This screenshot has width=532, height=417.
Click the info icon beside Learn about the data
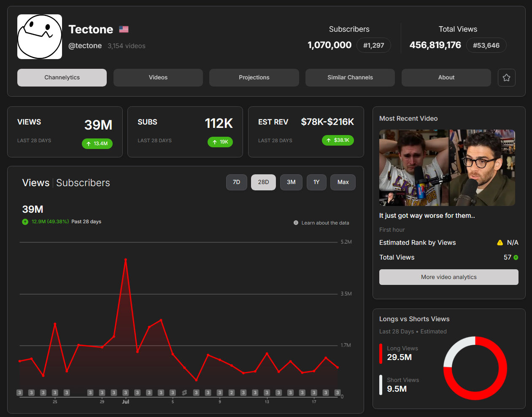point(296,223)
